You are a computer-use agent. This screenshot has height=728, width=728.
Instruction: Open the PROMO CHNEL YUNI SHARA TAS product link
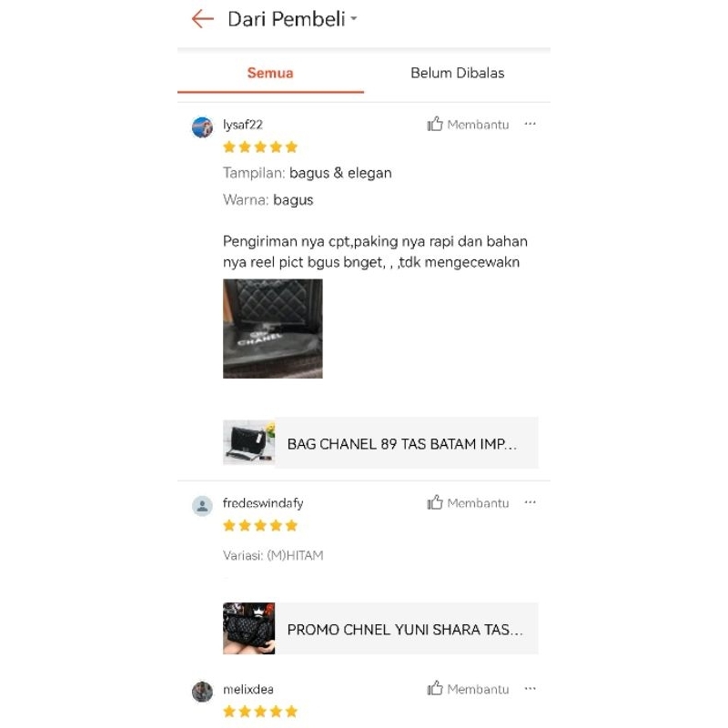(380, 629)
